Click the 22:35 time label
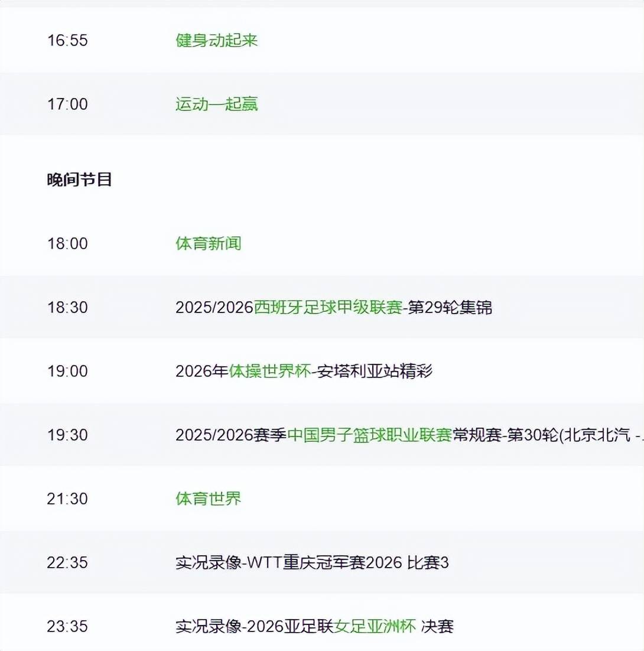The width and height of the screenshot is (644, 651). (67, 562)
